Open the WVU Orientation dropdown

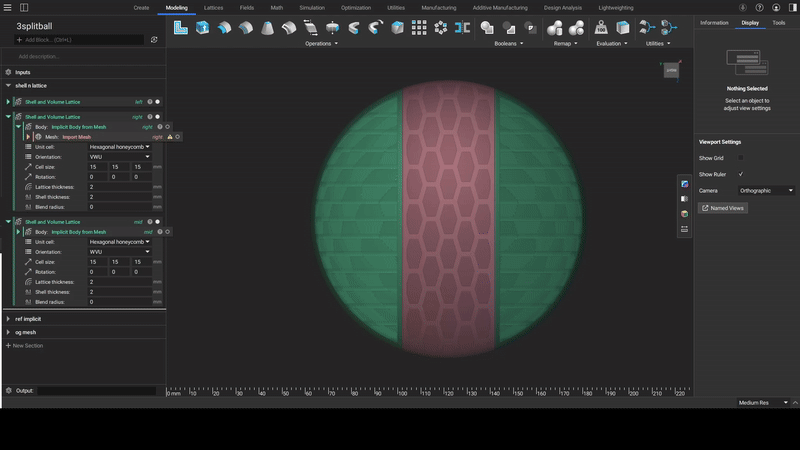tap(119, 252)
